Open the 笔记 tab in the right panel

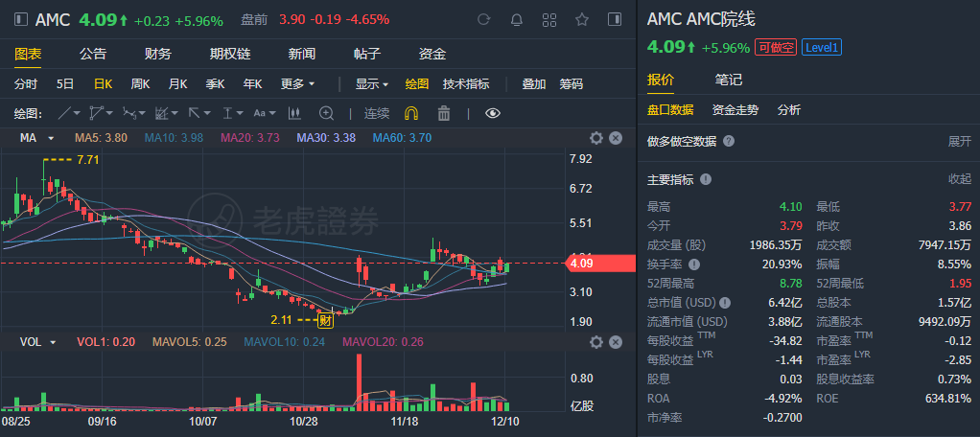click(x=729, y=80)
